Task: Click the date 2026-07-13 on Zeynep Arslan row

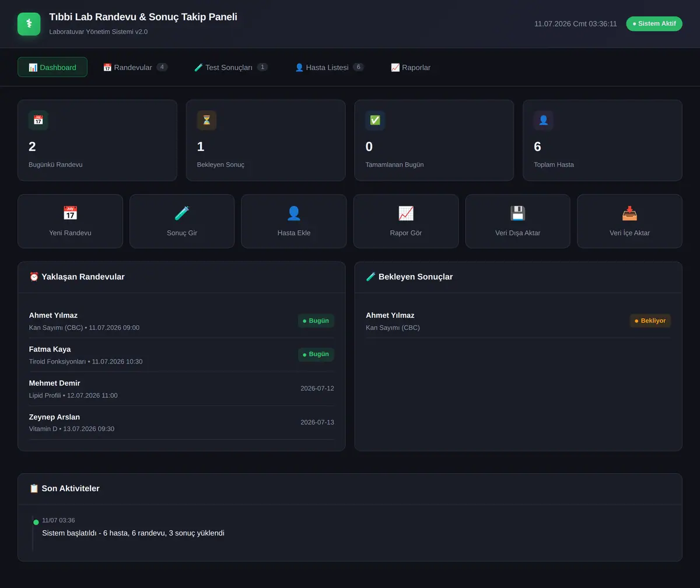Action: [317, 422]
